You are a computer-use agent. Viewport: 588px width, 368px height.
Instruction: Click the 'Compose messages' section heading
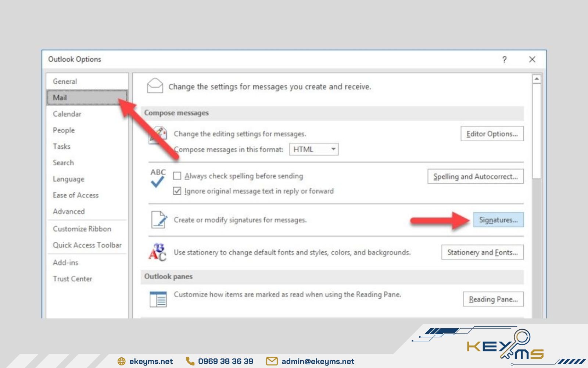click(x=176, y=113)
